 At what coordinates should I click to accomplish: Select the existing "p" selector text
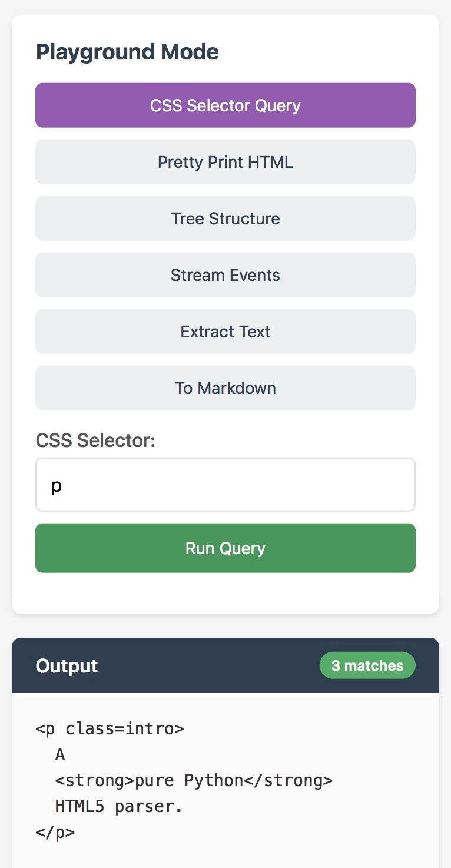click(x=56, y=485)
